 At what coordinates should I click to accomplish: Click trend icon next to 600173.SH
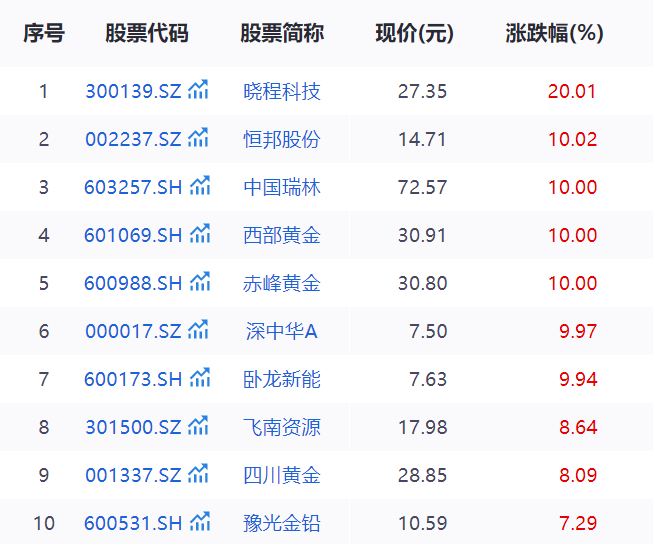[x=200, y=379]
